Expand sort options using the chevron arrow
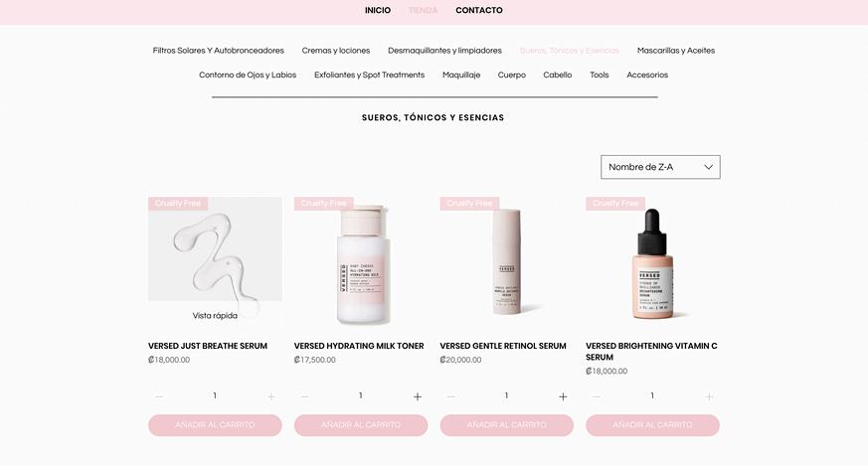 pos(708,167)
